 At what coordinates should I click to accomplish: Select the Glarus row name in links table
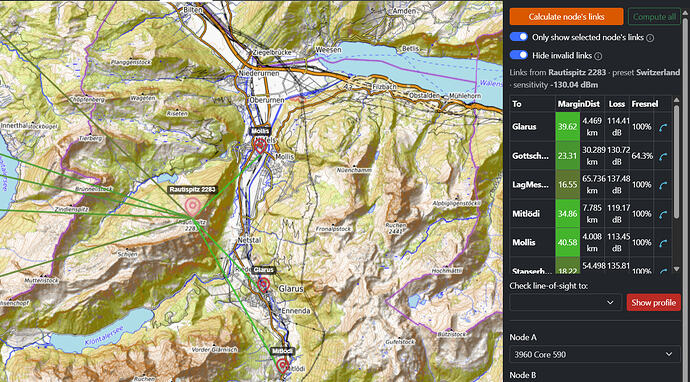[524, 127]
